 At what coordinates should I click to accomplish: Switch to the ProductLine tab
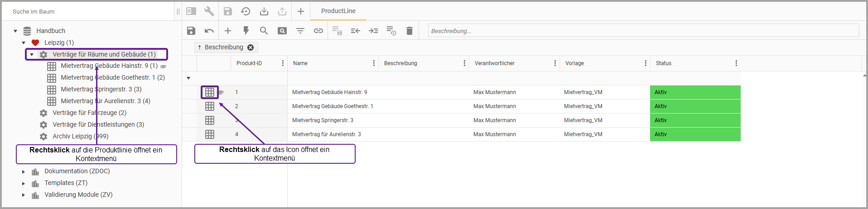coord(338,11)
